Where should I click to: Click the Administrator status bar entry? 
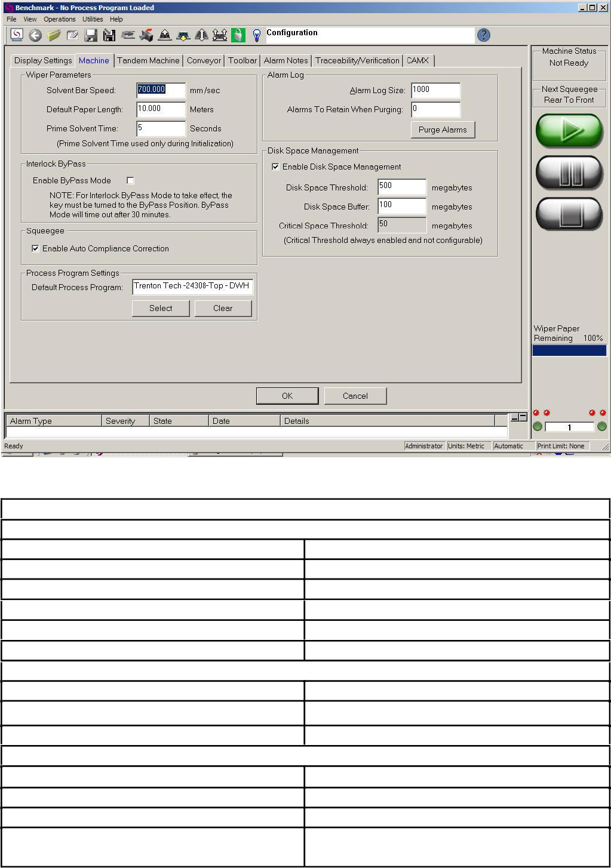424,446
